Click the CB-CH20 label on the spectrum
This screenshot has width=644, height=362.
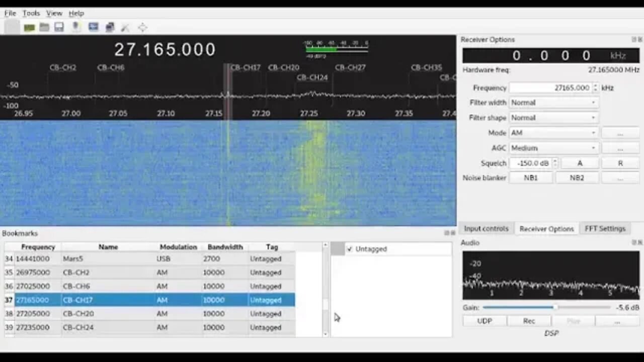click(284, 67)
